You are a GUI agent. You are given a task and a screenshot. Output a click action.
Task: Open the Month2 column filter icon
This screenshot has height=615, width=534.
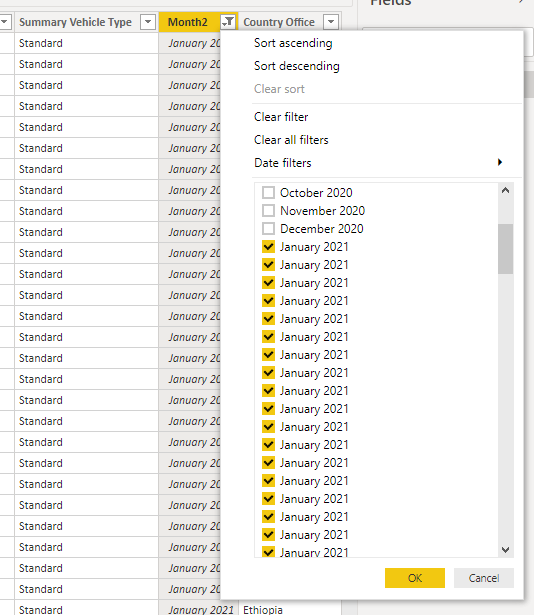[228, 22]
